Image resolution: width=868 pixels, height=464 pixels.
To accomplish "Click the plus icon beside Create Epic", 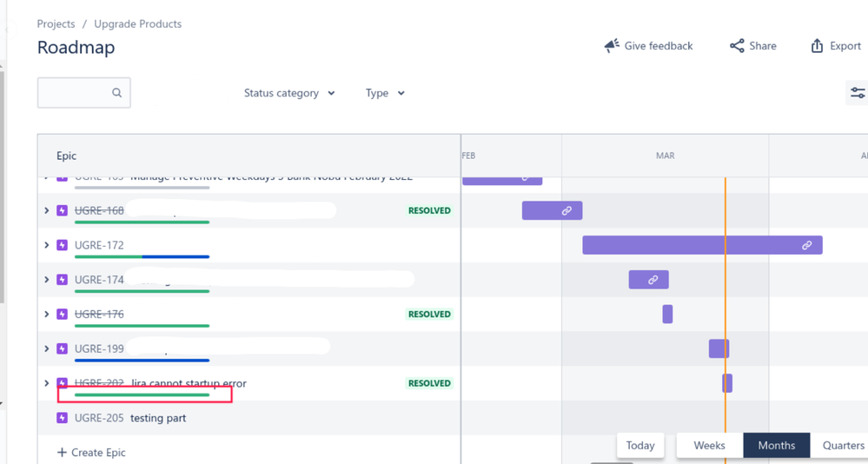I will pyautogui.click(x=62, y=453).
